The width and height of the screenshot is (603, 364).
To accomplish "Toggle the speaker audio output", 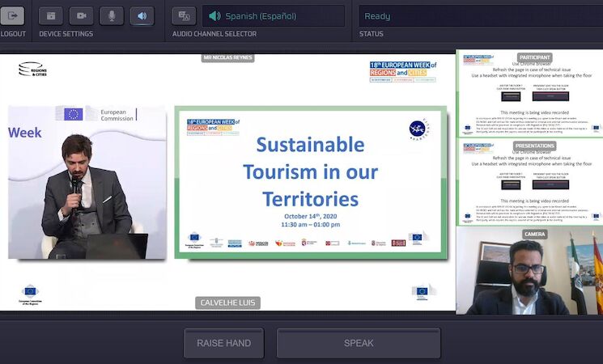I will pos(142,15).
